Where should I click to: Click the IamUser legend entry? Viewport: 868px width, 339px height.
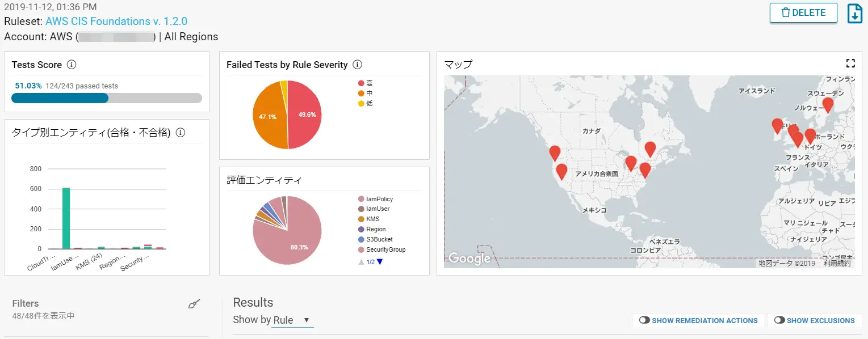(374, 209)
